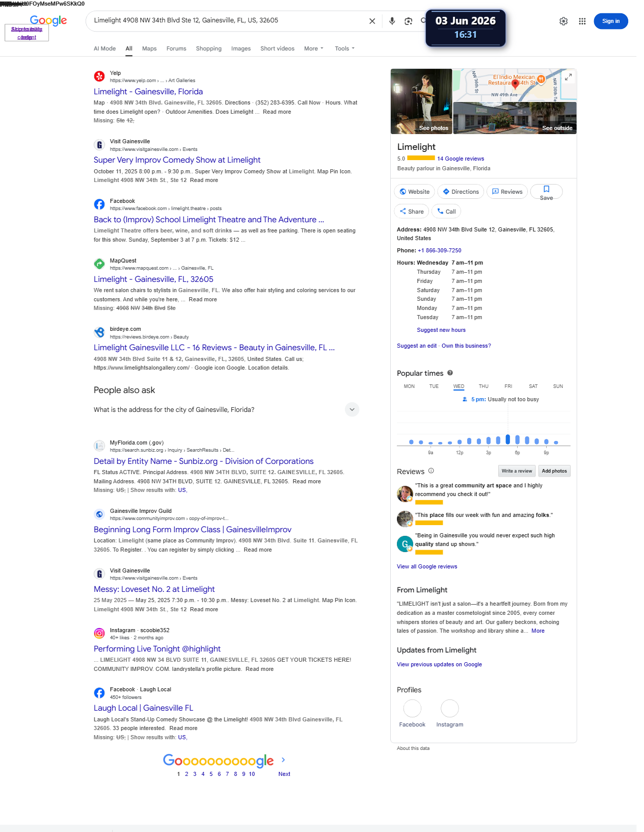The width and height of the screenshot is (644, 832).
Task: Click the MyFlorida.com favicon icon
Action: (x=99, y=446)
